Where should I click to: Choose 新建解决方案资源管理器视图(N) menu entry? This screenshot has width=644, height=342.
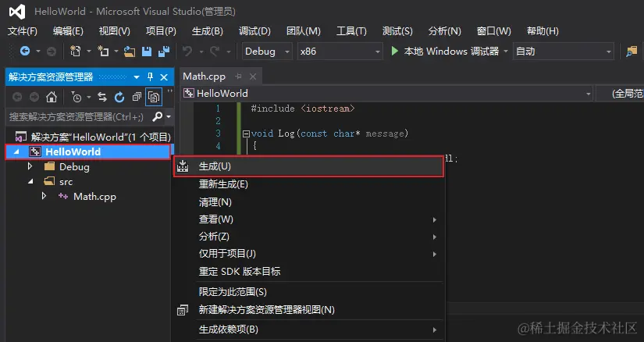point(309,310)
